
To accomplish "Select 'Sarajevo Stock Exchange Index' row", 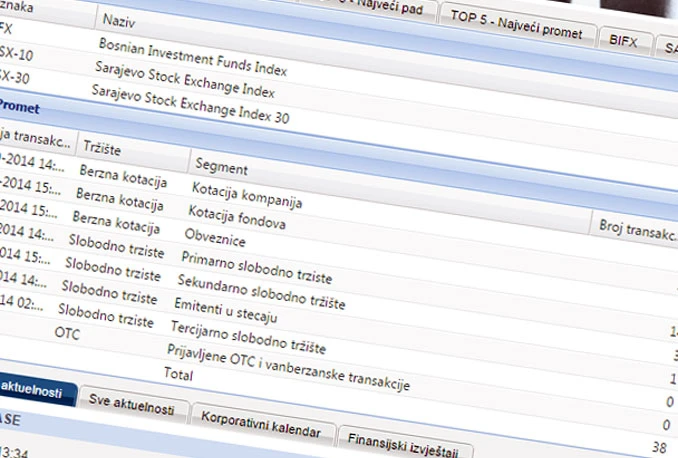I will point(185,79).
